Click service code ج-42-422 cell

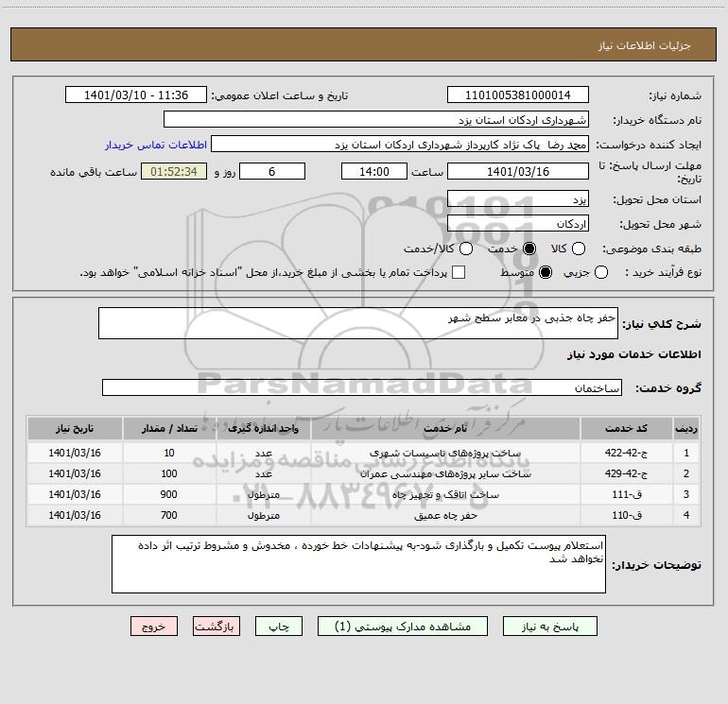pyautogui.click(x=626, y=453)
